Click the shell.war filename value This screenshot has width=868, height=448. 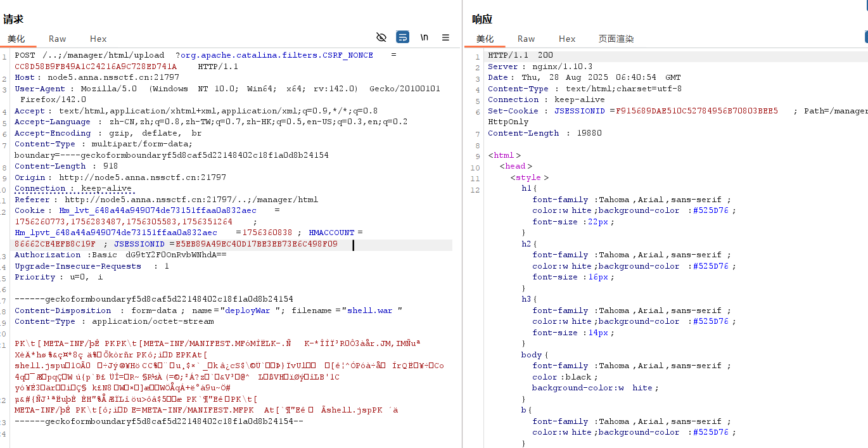[372, 310]
